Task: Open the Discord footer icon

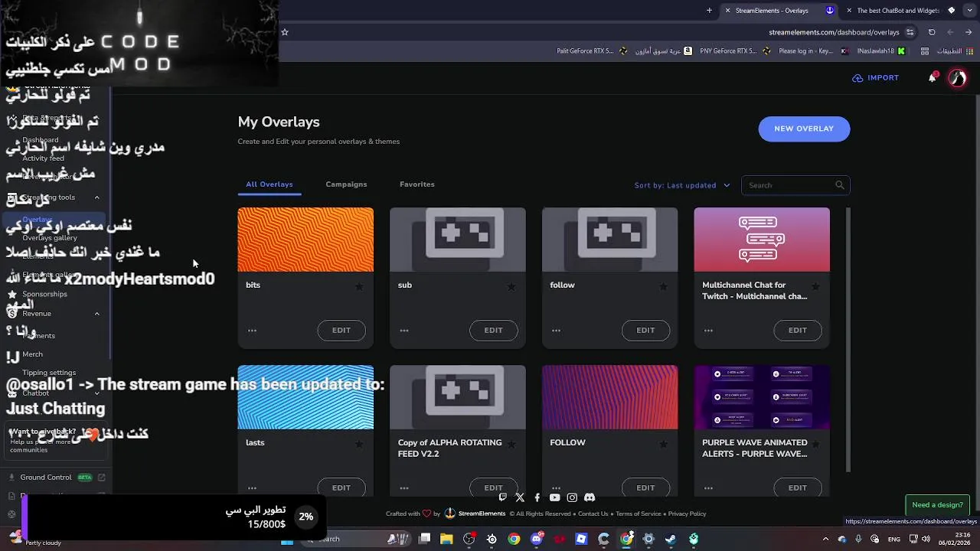Action: 590,497
